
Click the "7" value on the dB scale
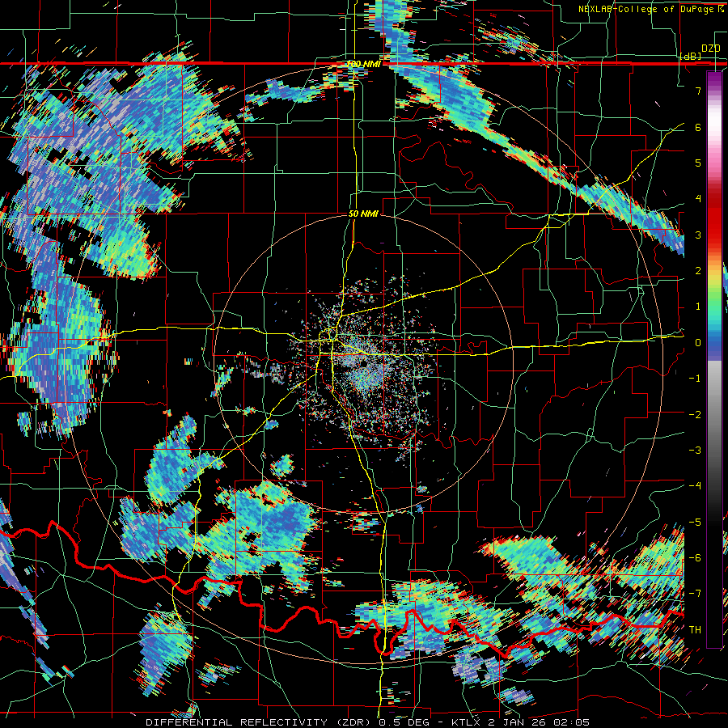pos(698,91)
